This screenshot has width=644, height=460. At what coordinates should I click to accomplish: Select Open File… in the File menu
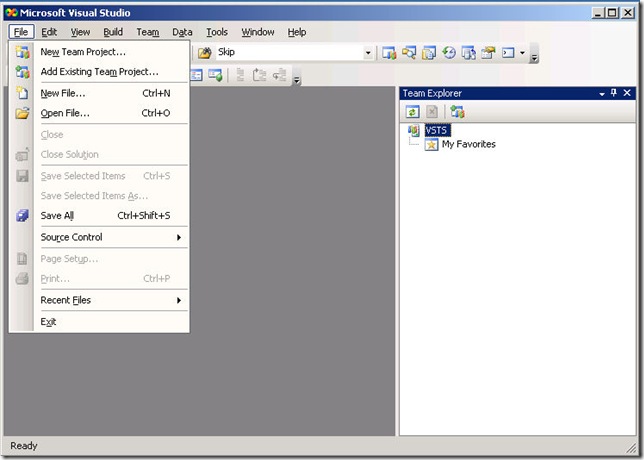[x=111, y=113]
